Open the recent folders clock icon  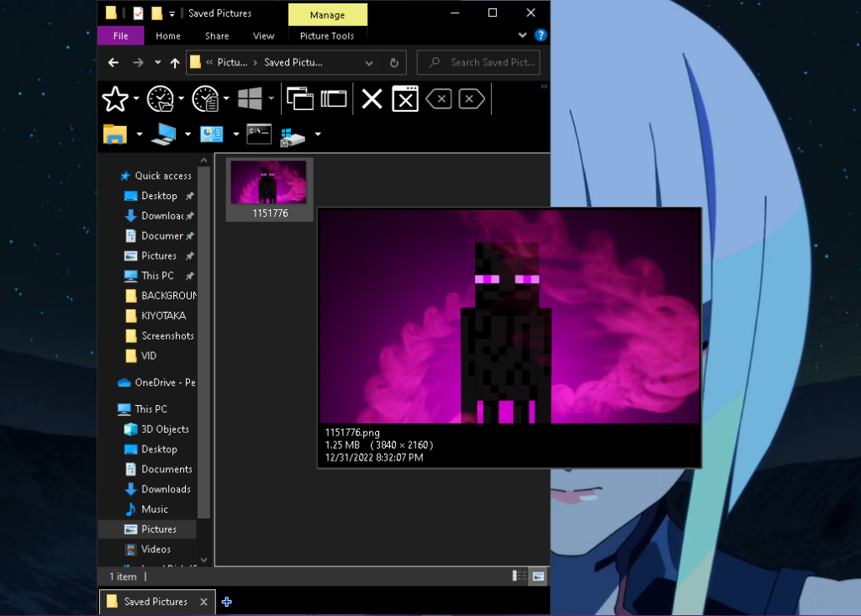tap(161, 99)
